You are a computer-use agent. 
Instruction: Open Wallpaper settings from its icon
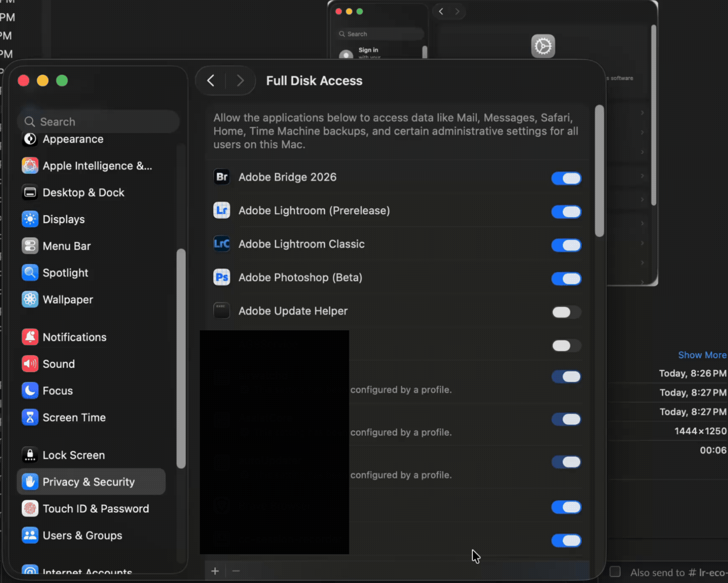(30, 300)
